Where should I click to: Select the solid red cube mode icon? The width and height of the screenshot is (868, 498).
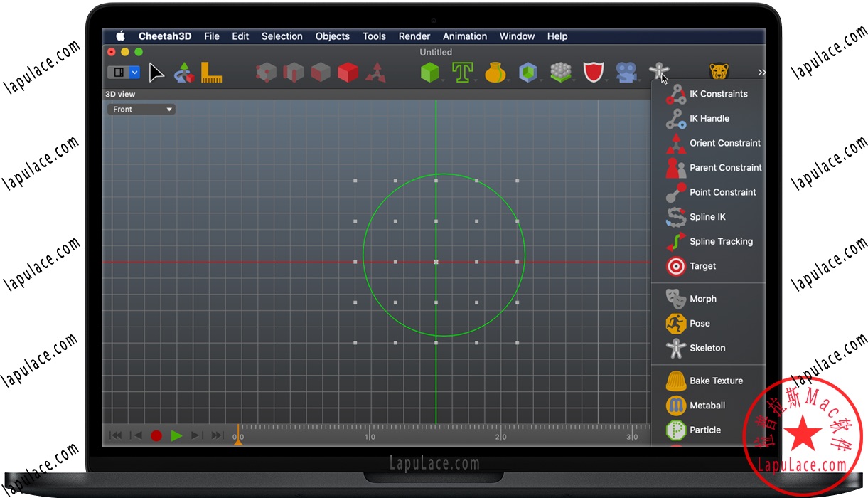coord(348,71)
